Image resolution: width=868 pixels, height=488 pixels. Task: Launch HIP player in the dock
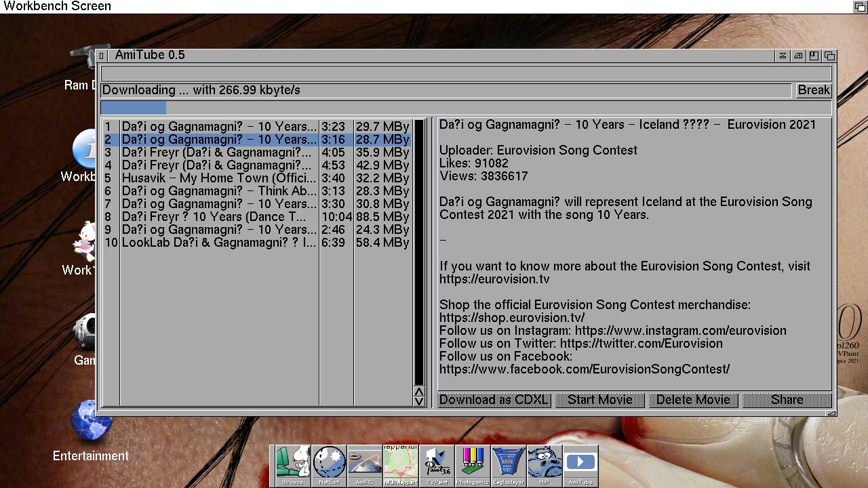545,466
